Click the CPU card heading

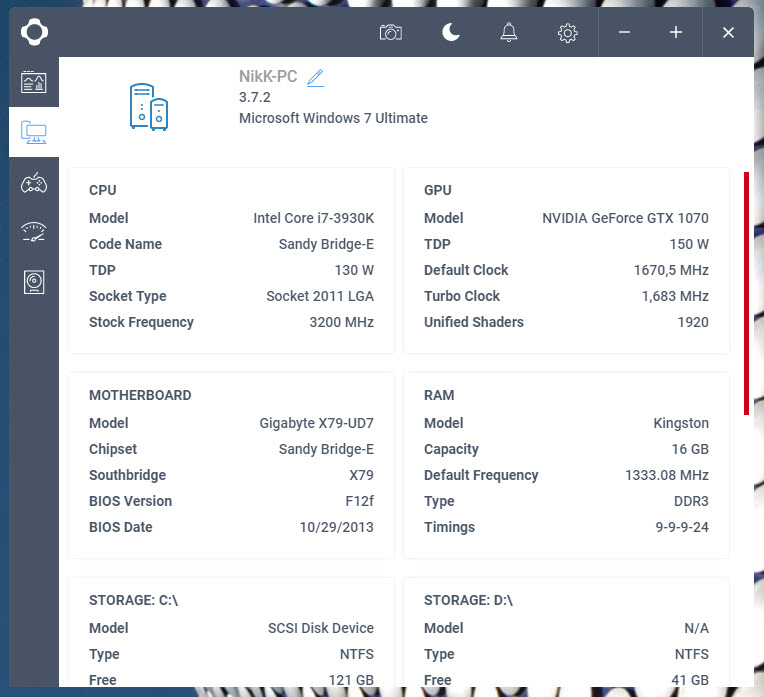pyautogui.click(x=102, y=190)
